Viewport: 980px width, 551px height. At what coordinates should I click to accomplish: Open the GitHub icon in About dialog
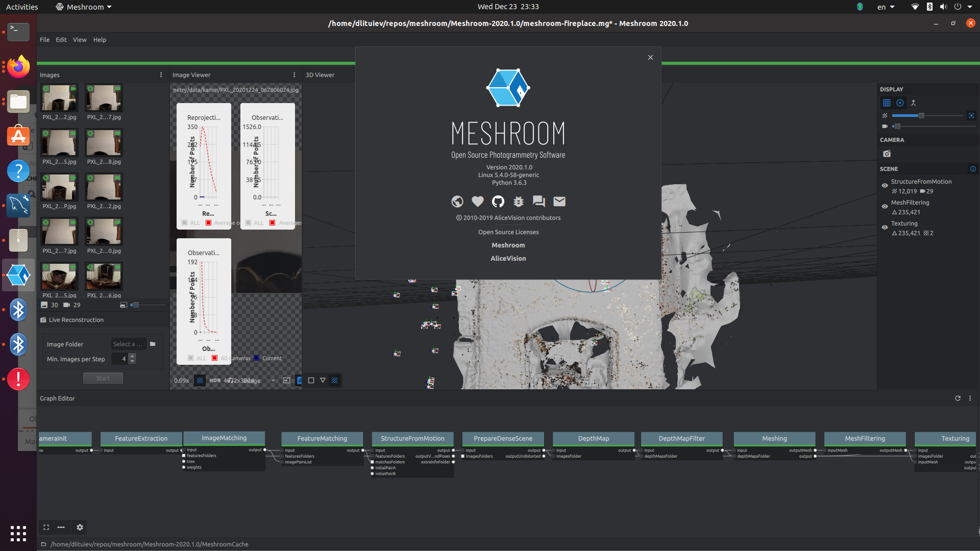(498, 202)
